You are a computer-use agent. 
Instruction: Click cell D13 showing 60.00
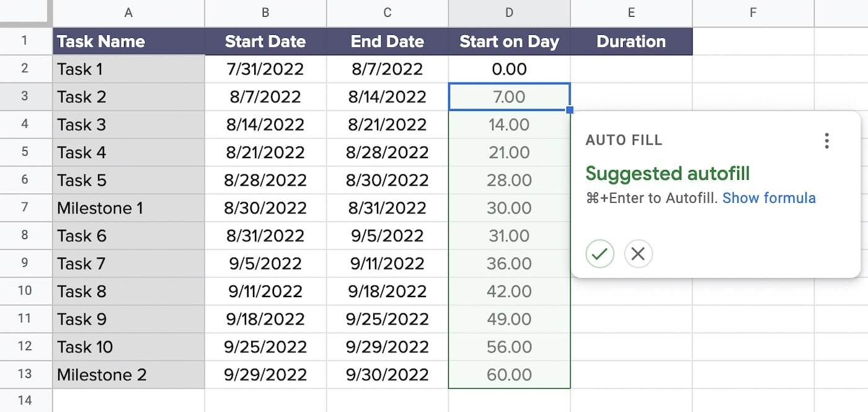pos(509,375)
